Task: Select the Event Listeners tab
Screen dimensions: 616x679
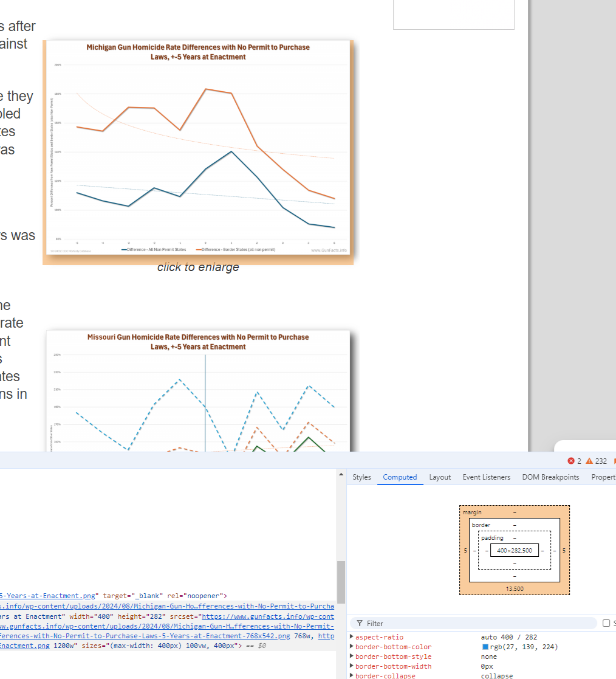Action: 486,477
